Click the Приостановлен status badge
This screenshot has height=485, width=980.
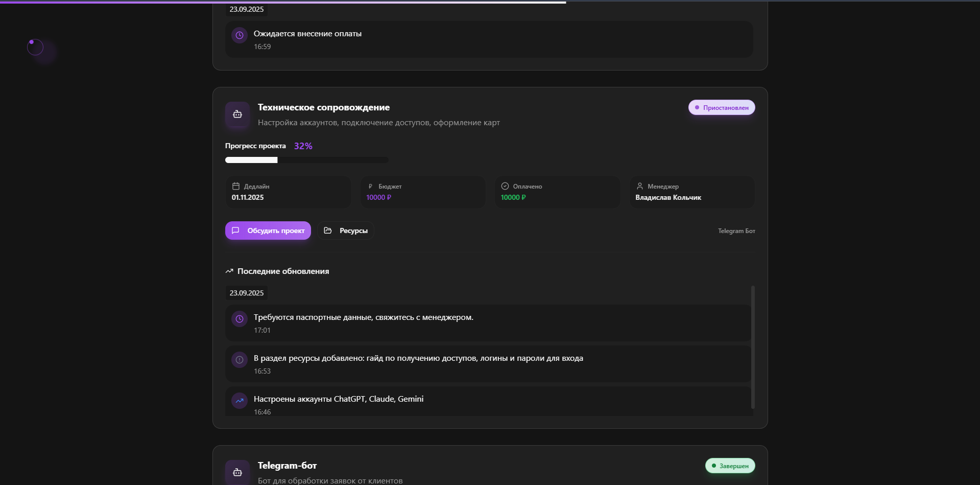pos(722,107)
